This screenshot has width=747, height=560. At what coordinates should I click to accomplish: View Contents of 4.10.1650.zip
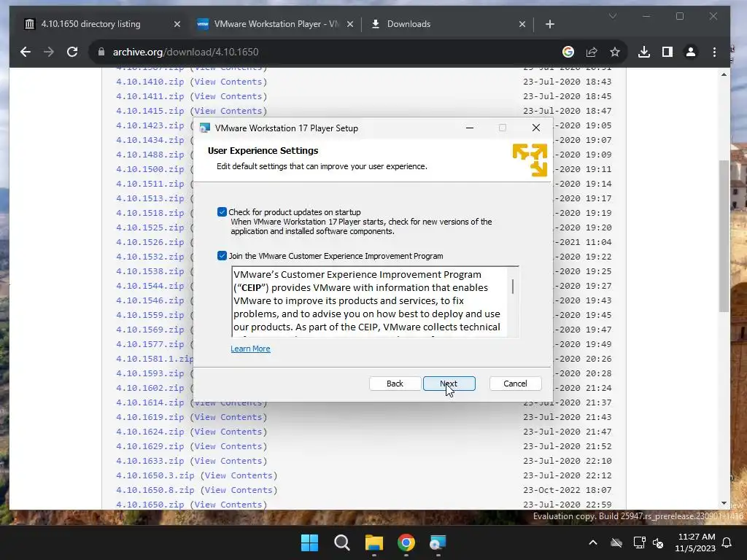coord(228,505)
